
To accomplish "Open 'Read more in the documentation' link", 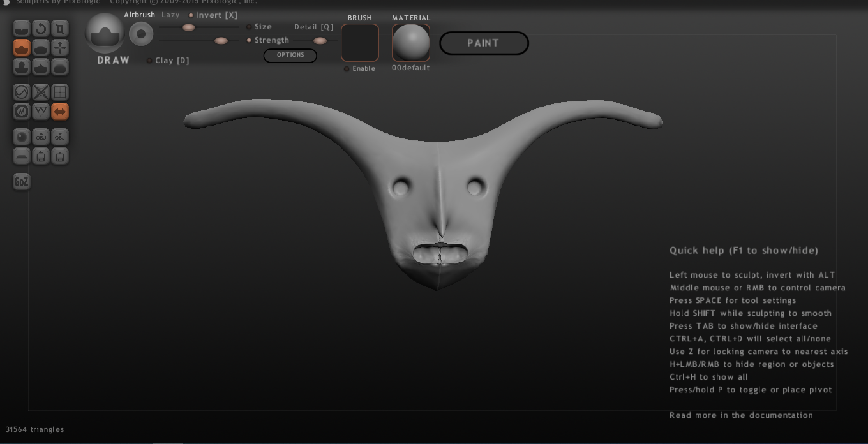I will (741, 415).
